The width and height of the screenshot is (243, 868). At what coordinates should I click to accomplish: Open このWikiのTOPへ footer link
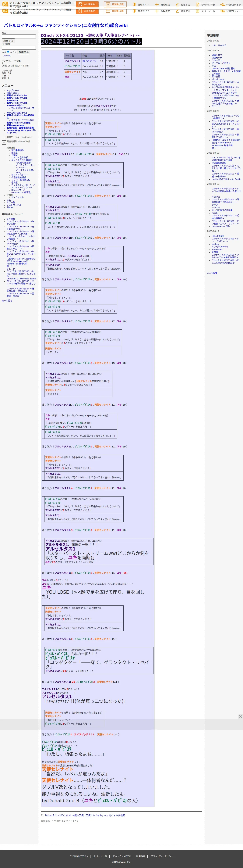(79, 856)
